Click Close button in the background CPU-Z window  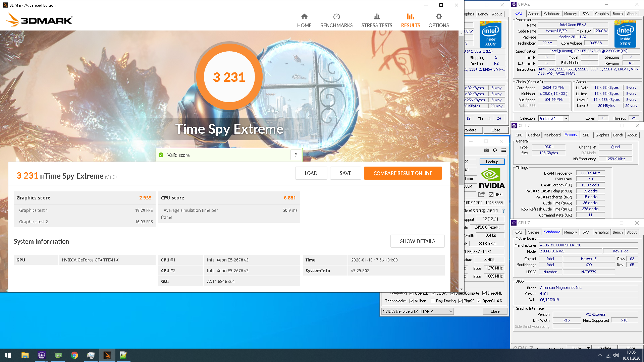(496, 130)
